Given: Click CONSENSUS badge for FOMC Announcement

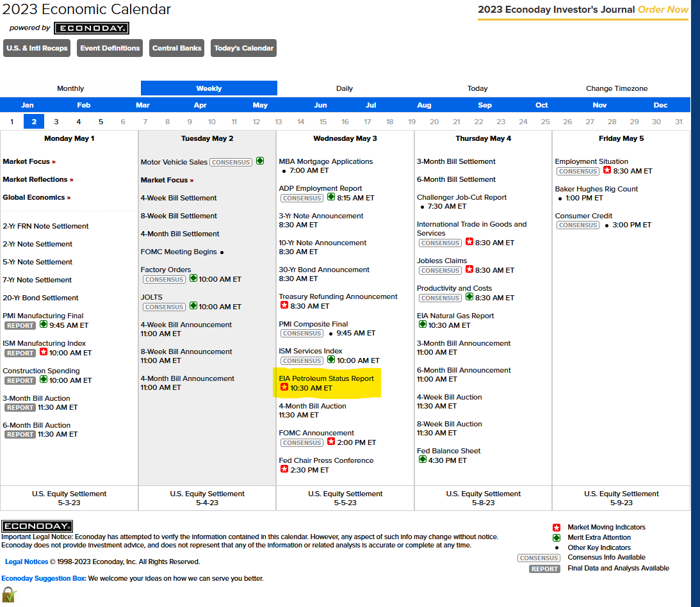Looking at the screenshot, I should click(302, 442).
